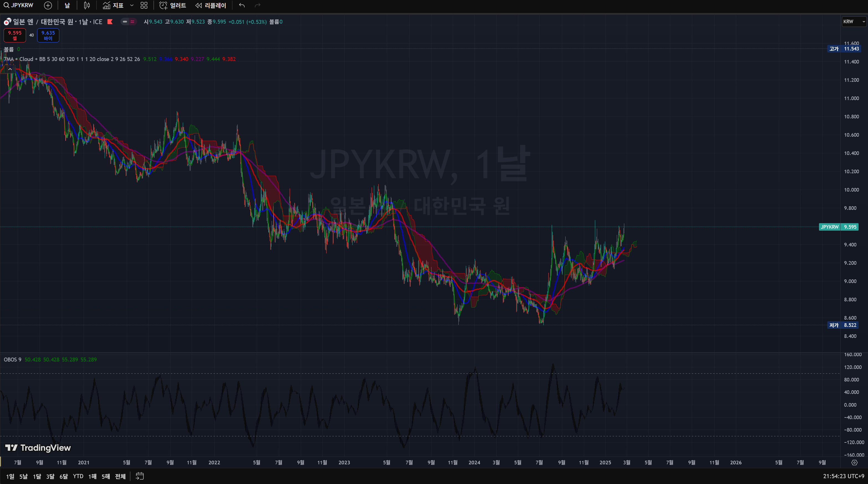Open the indicator templates grid icon
This screenshot has width=868, height=484.
(144, 5)
